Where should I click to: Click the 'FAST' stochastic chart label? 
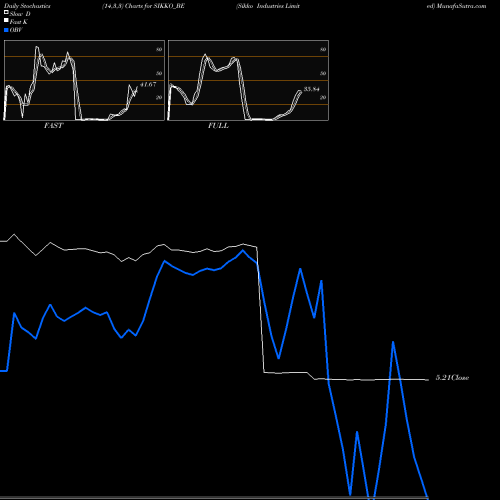[x=53, y=126]
